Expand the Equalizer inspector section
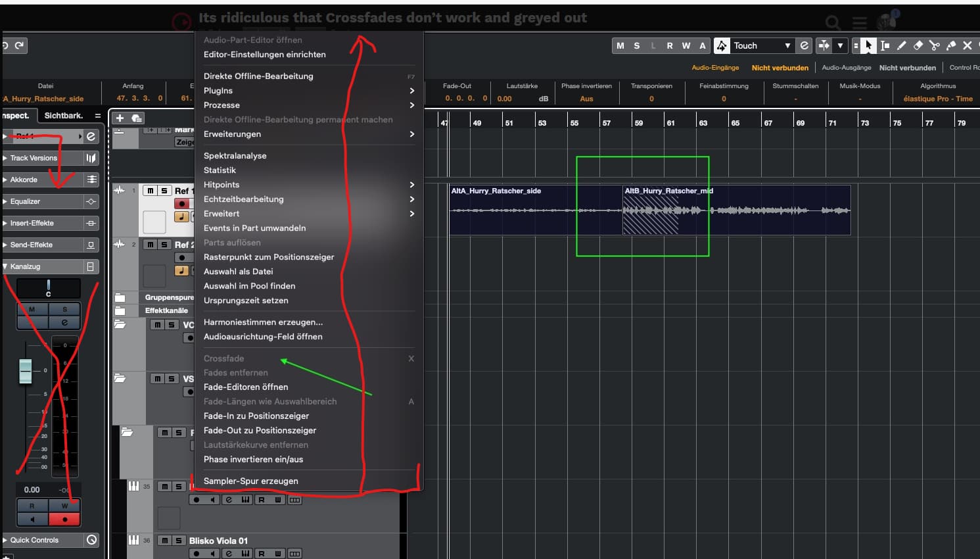The height and width of the screenshot is (559, 980). point(5,201)
